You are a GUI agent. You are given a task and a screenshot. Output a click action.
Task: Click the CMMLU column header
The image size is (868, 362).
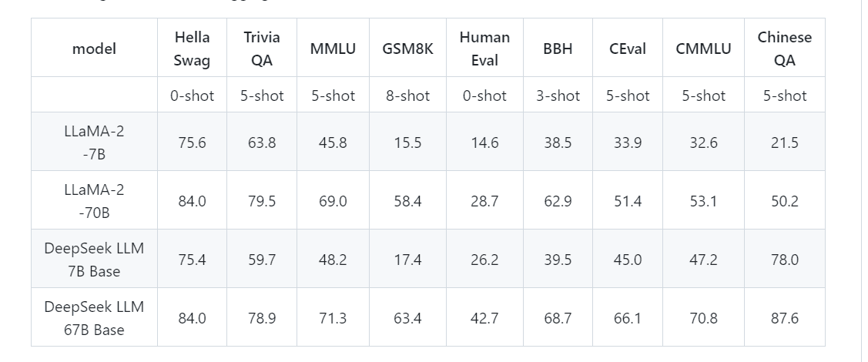point(703,49)
